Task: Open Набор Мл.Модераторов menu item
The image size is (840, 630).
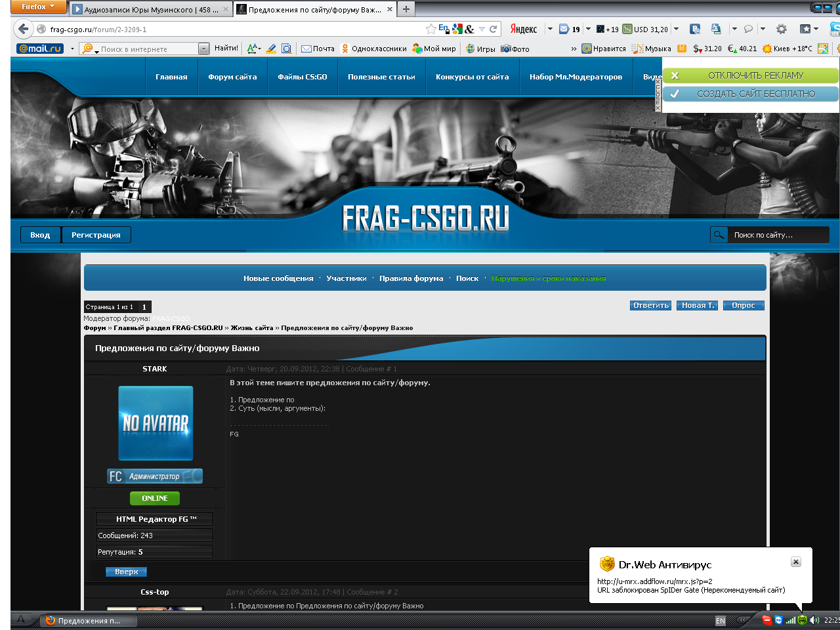Action: coord(576,77)
